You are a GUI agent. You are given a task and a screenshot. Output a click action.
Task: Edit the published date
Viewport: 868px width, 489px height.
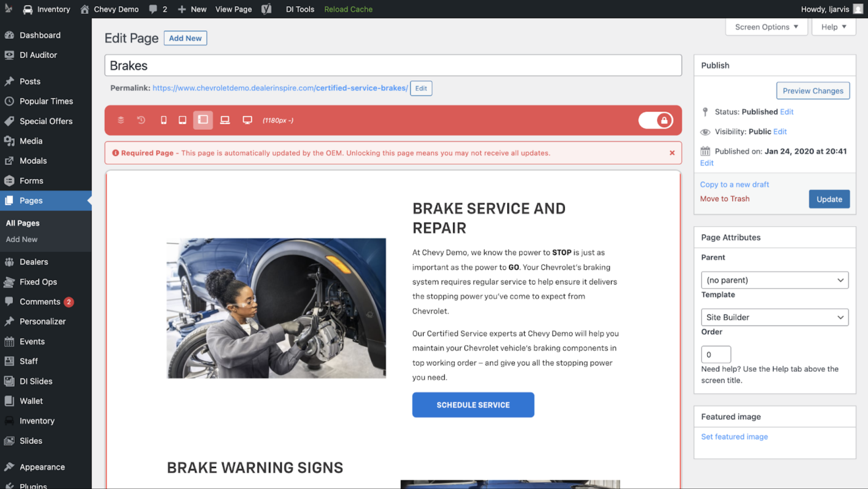707,163
